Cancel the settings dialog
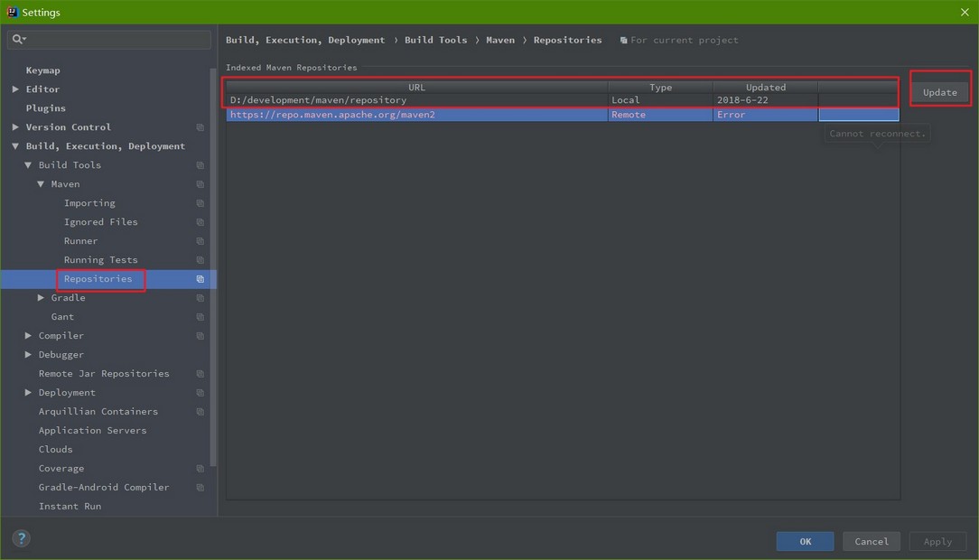 [x=871, y=541]
